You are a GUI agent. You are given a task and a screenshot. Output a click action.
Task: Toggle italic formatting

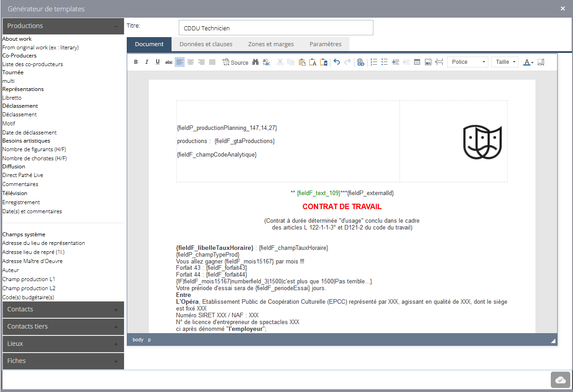click(147, 62)
